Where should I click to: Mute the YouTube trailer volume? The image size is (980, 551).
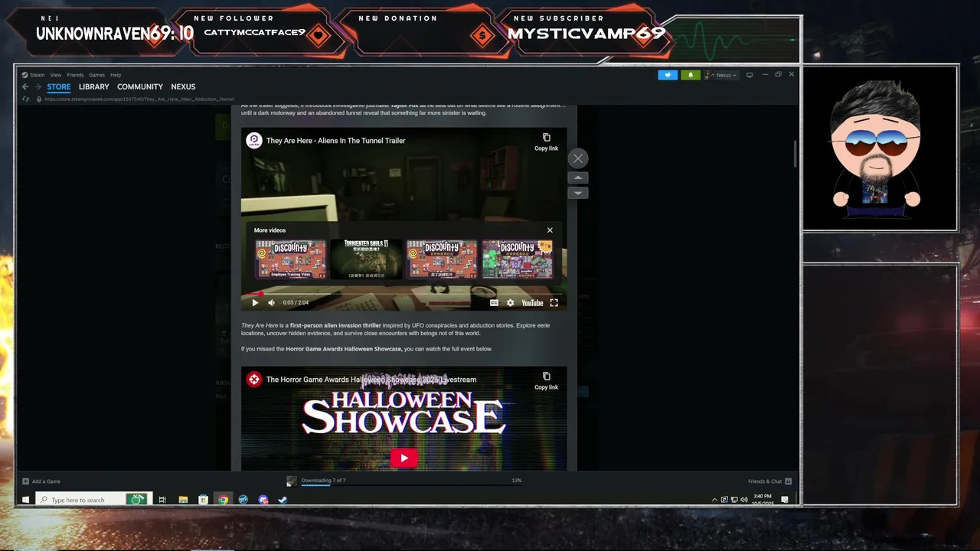271,302
